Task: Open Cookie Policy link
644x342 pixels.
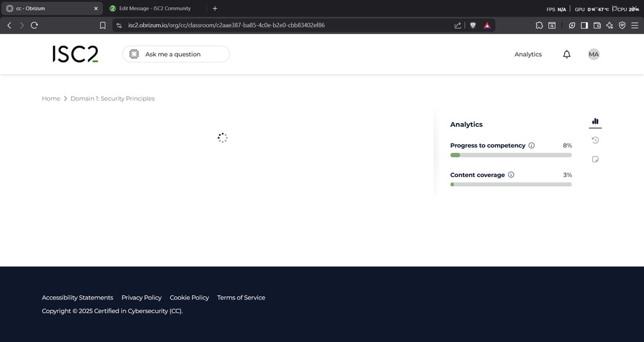Action: [x=190, y=298]
